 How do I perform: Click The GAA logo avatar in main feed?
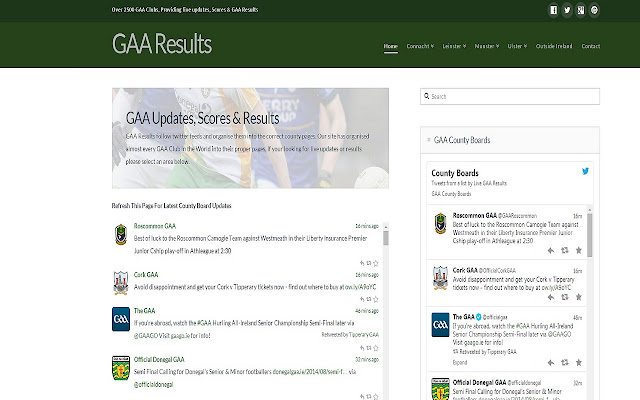[x=121, y=319]
